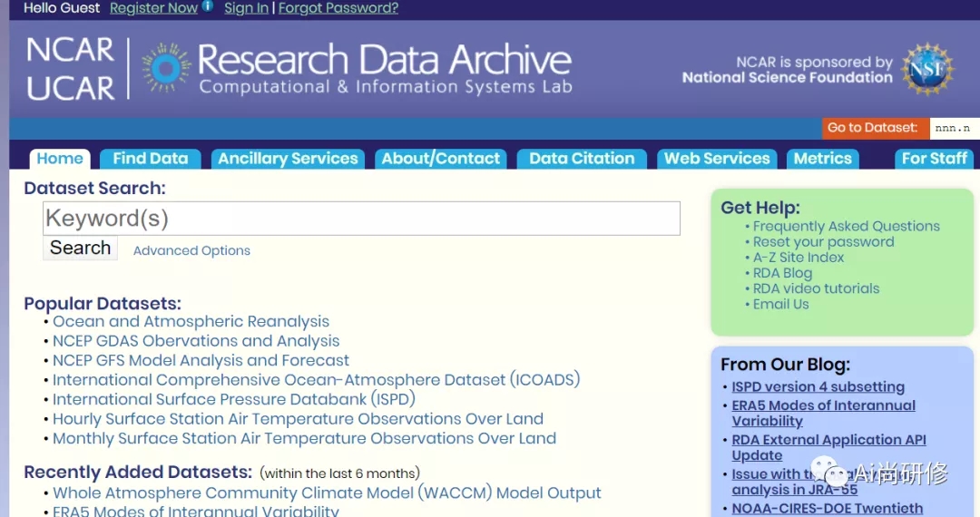The width and height of the screenshot is (980, 517).
Task: Open Advanced Options link
Action: tap(191, 250)
